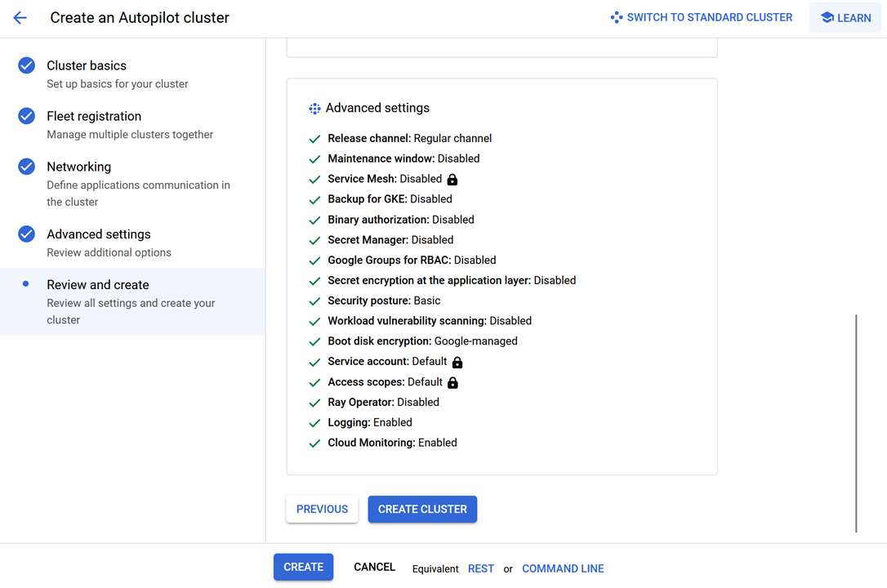Click Switch to Standard Cluster link

[702, 17]
